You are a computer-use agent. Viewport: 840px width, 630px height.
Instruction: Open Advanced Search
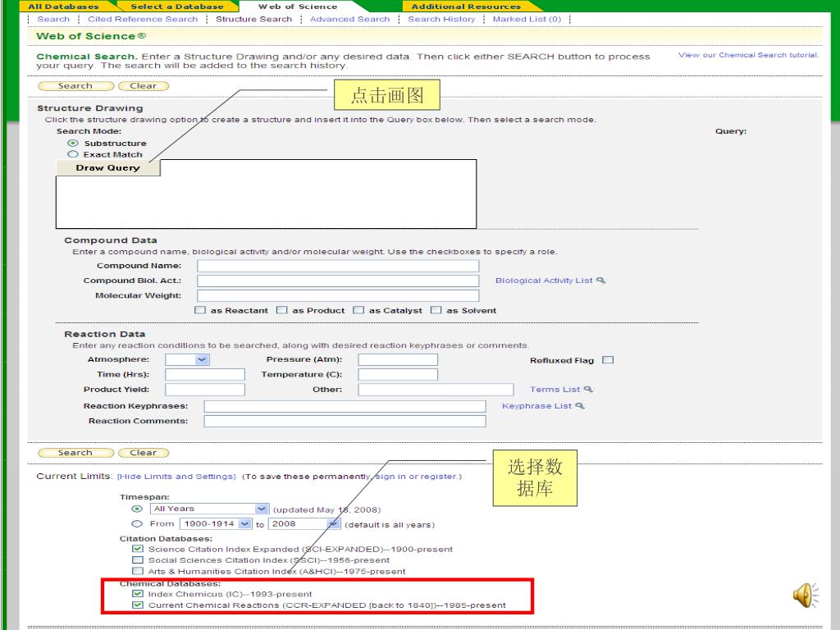(x=349, y=20)
